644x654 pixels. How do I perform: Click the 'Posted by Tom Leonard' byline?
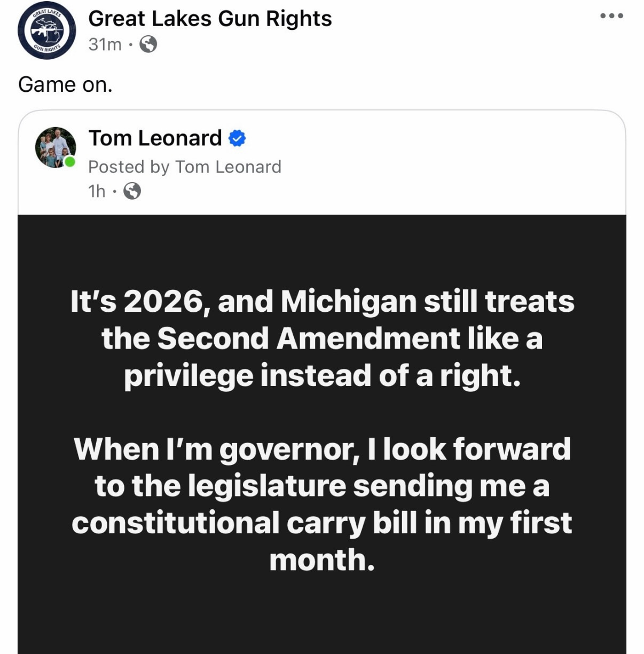click(184, 167)
